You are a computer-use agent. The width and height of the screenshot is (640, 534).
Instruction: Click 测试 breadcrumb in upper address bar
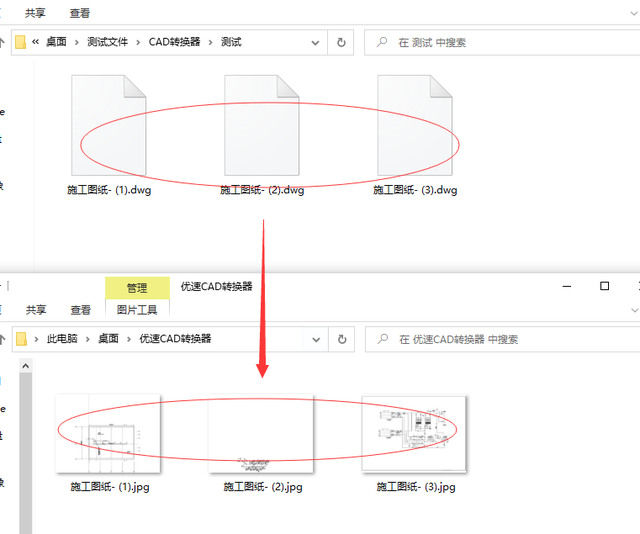pyautogui.click(x=231, y=42)
